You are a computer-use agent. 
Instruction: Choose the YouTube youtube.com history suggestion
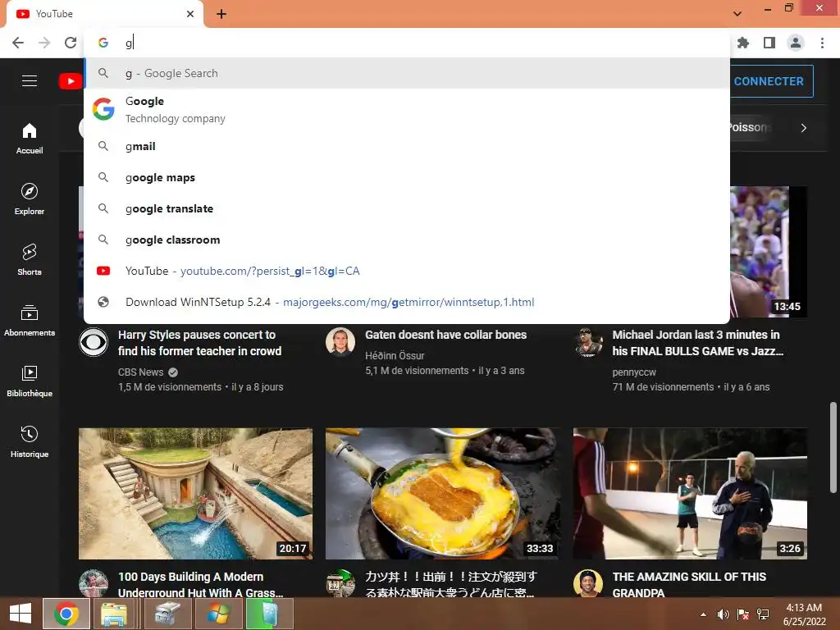(407, 271)
